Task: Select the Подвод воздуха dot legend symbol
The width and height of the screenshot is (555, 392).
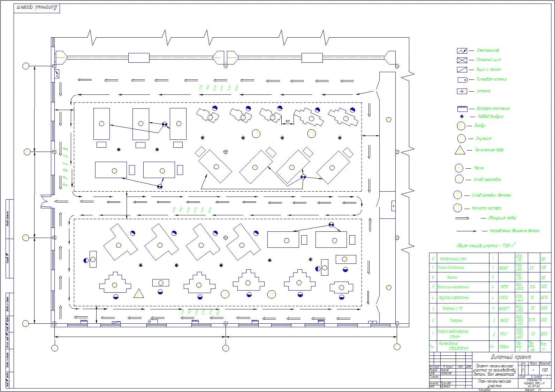Action: coord(462,117)
